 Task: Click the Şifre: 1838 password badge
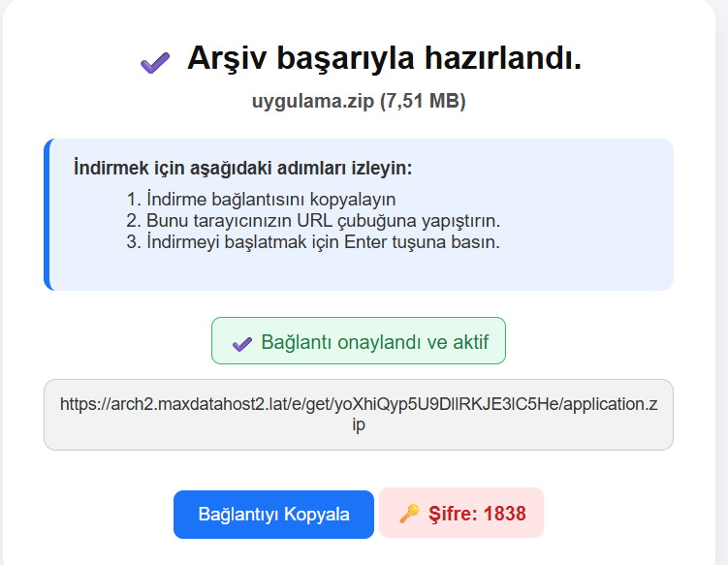pos(461,513)
